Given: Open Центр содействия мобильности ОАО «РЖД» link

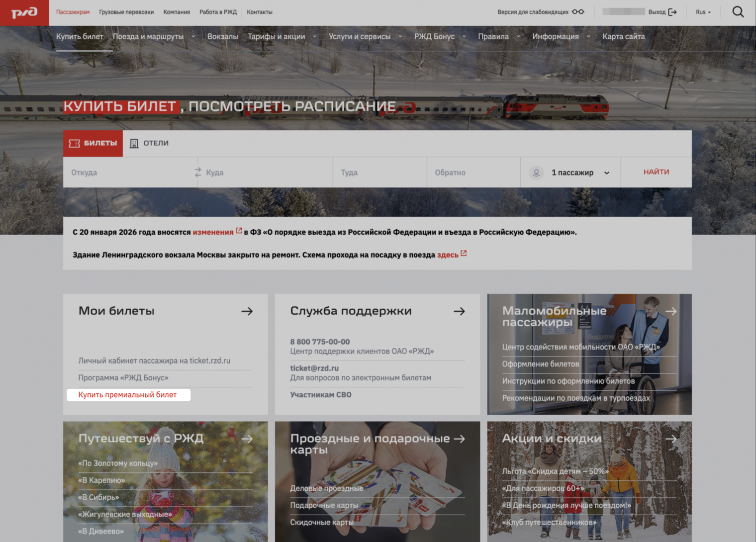Looking at the screenshot, I should click(x=581, y=347).
